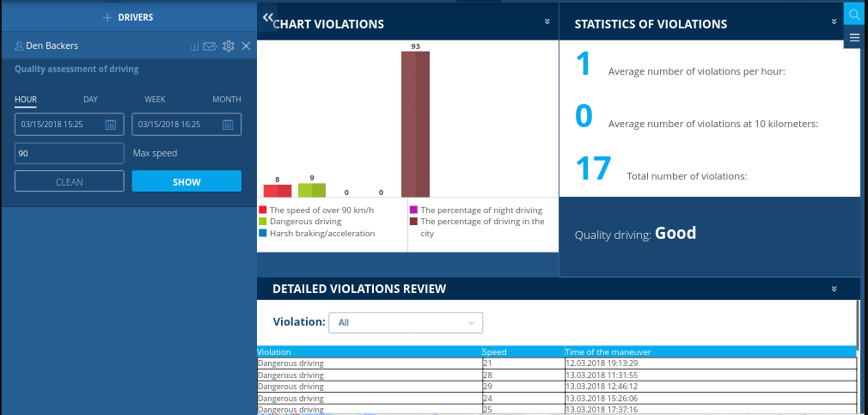
Task: Switch to the MONTH period tab
Action: pyautogui.click(x=226, y=100)
